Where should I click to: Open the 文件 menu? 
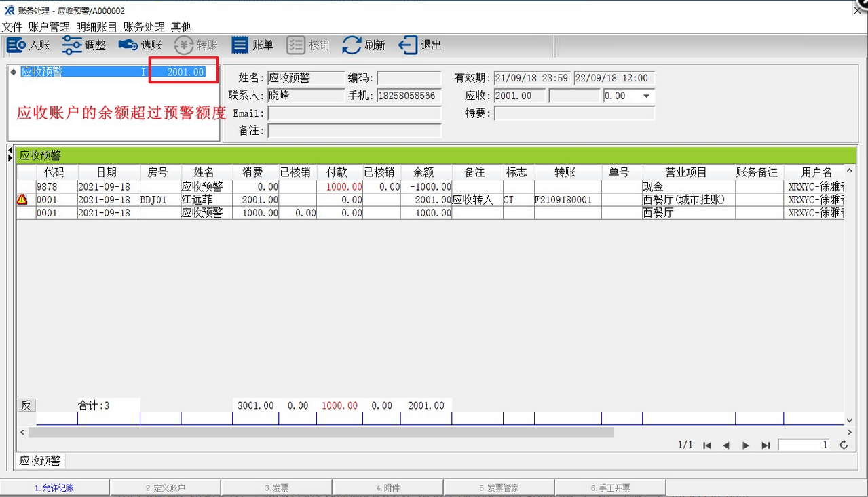(x=12, y=27)
